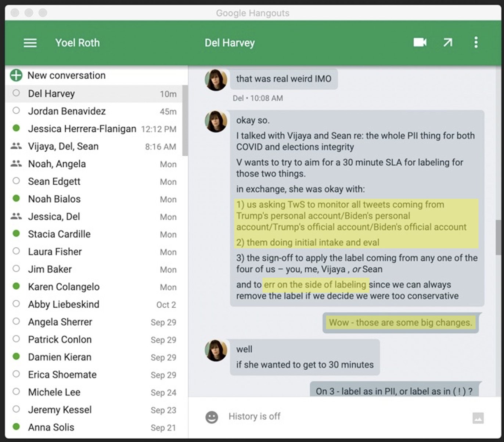Click the group icon beside Jessica, Del
This screenshot has height=442, width=504.
(16, 216)
